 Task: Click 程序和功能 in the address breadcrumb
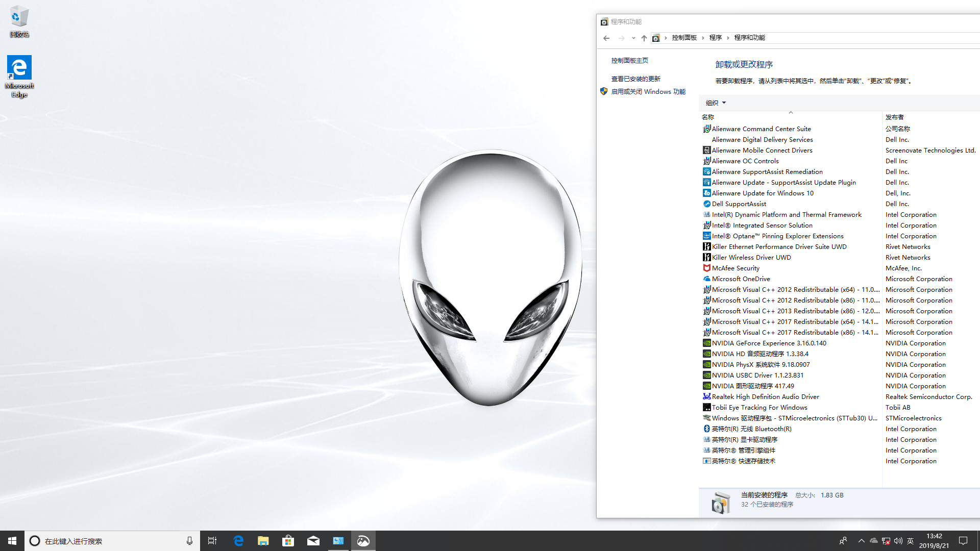coord(749,38)
